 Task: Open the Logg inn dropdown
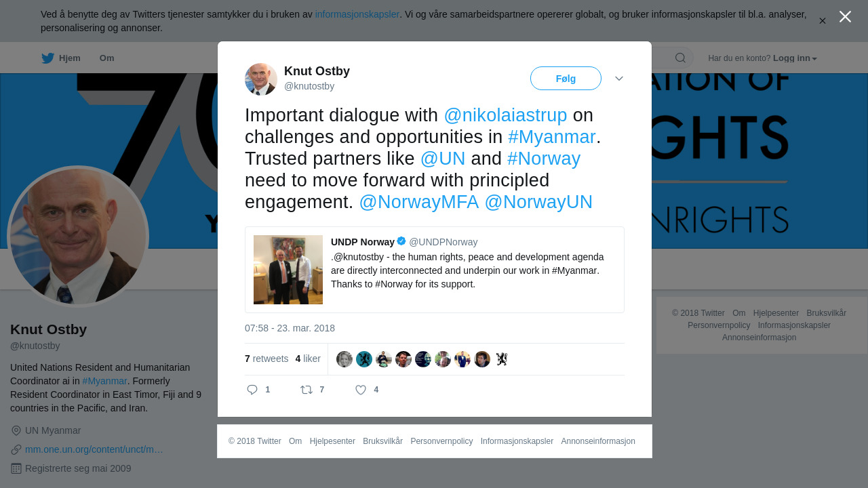[795, 58]
